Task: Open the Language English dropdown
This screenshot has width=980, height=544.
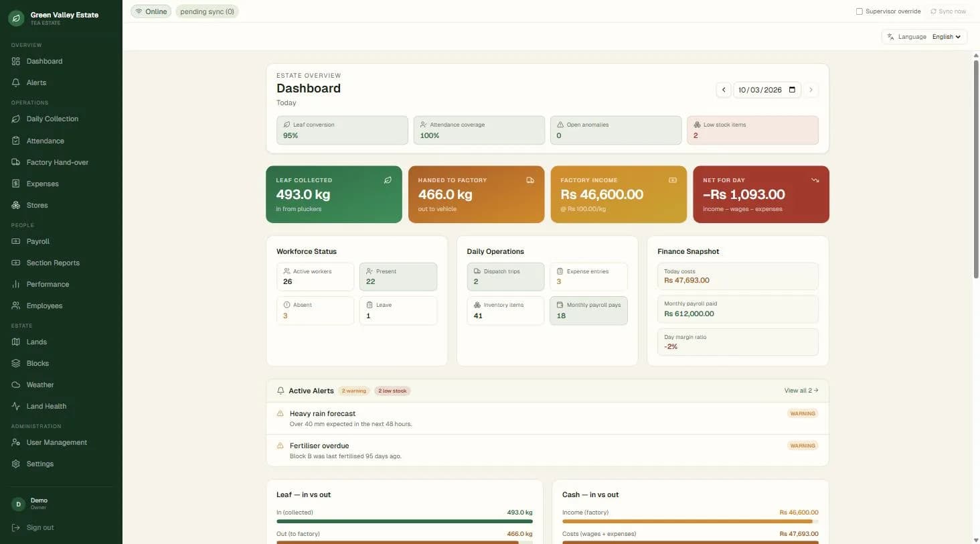Action: point(947,37)
